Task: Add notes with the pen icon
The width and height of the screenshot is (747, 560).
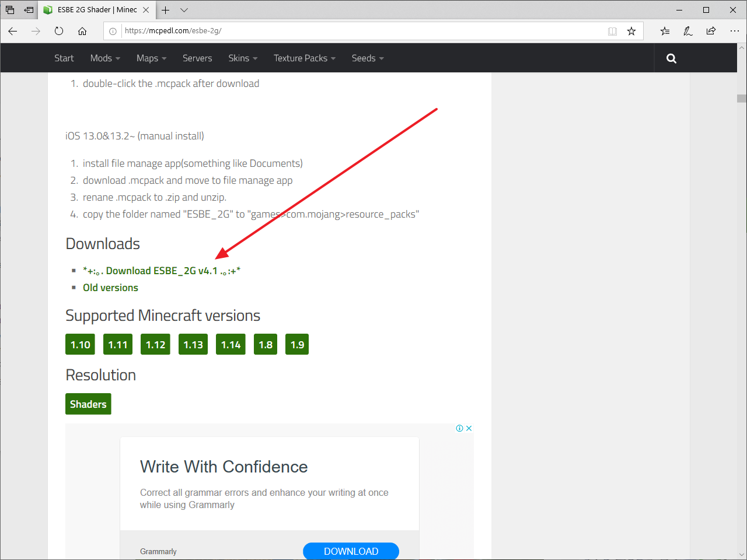Action: [x=688, y=32]
